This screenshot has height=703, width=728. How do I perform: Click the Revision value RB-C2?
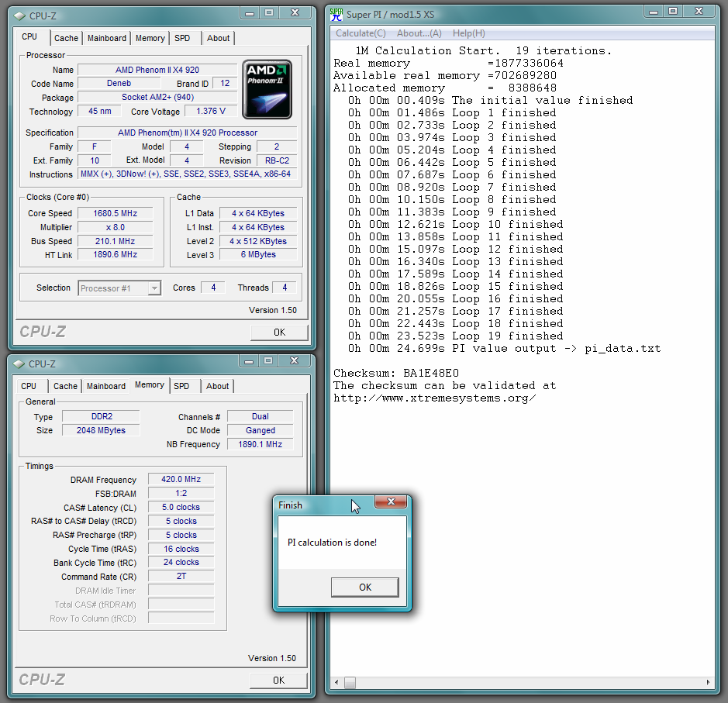point(278,160)
